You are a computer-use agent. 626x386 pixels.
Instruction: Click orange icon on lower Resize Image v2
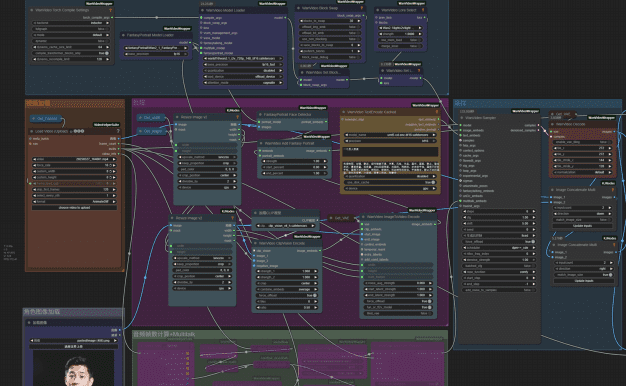[232, 218]
